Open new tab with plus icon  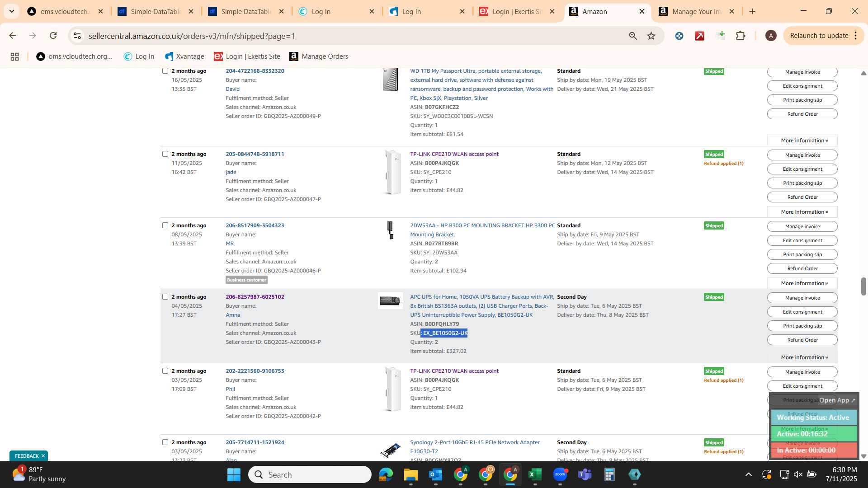(752, 11)
